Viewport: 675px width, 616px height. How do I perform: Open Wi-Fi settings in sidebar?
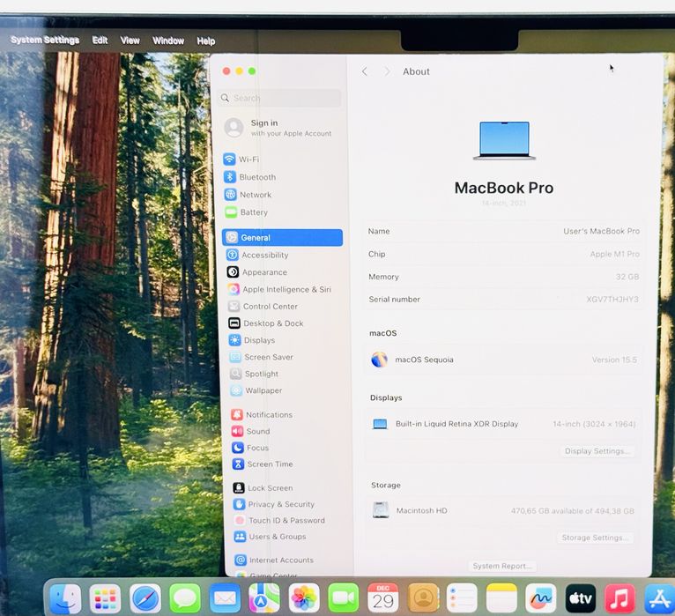point(241,160)
